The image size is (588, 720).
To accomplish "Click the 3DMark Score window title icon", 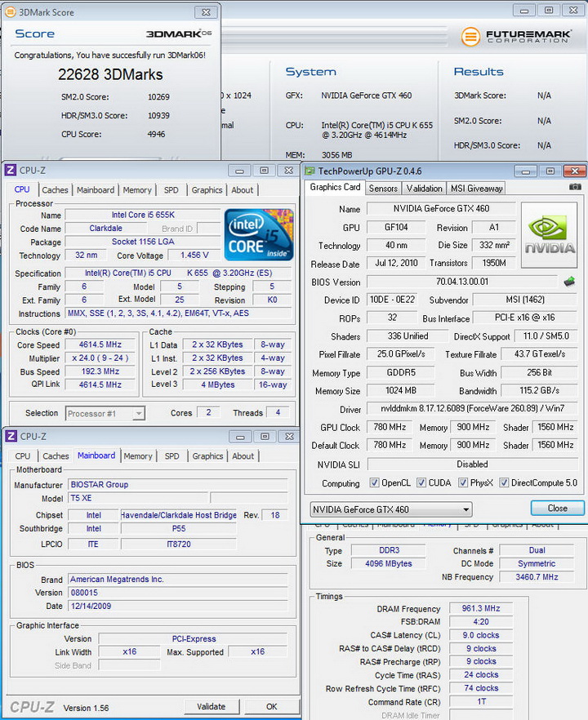I will point(11,12).
